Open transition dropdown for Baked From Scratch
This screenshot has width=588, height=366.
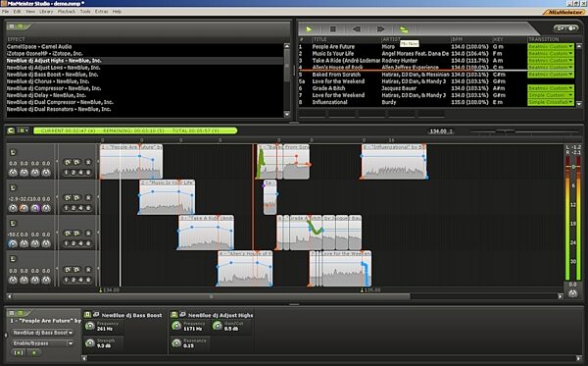551,75
